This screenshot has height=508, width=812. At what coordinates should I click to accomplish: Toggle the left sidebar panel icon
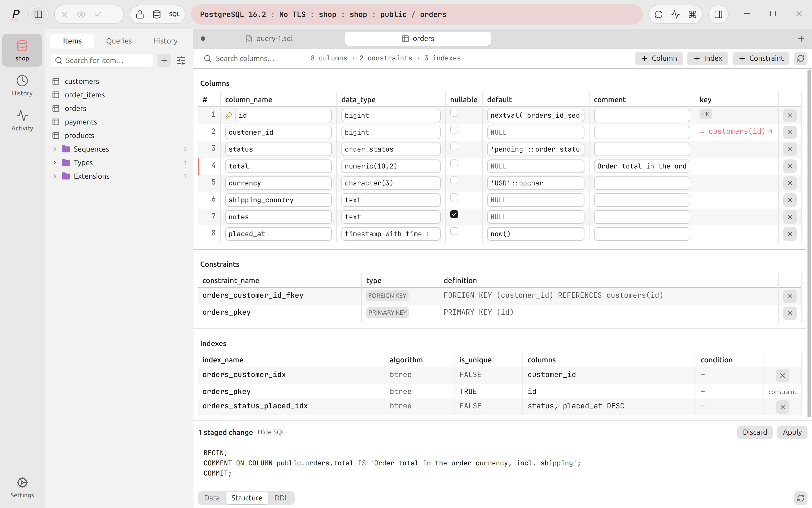click(x=38, y=14)
